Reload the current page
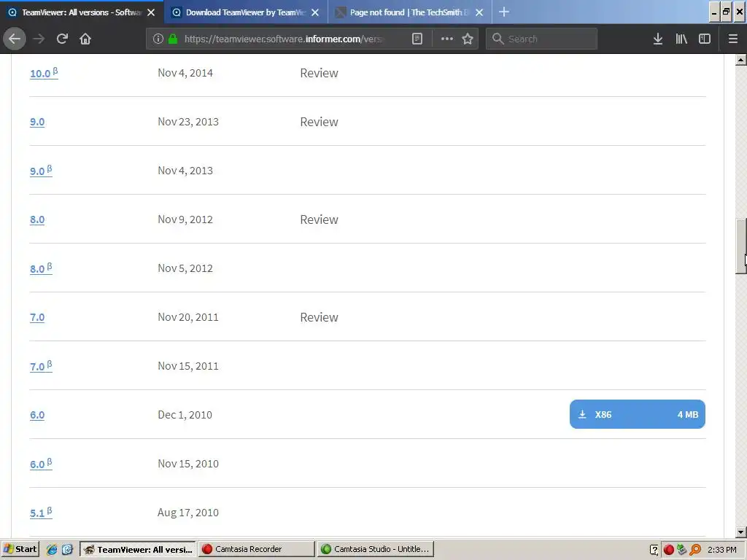 pyautogui.click(x=62, y=39)
